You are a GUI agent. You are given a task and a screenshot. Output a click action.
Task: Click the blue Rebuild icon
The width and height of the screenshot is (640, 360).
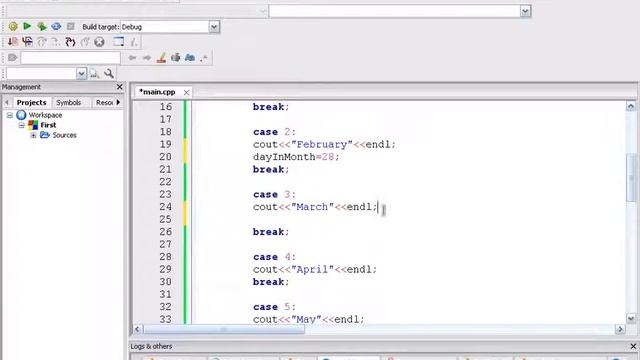pos(56,27)
